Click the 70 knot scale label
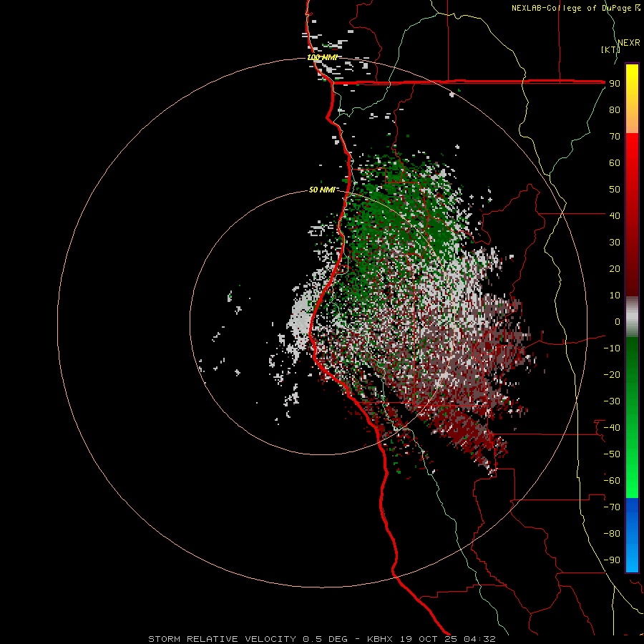Viewport: 644px width, 644px height. pos(615,137)
